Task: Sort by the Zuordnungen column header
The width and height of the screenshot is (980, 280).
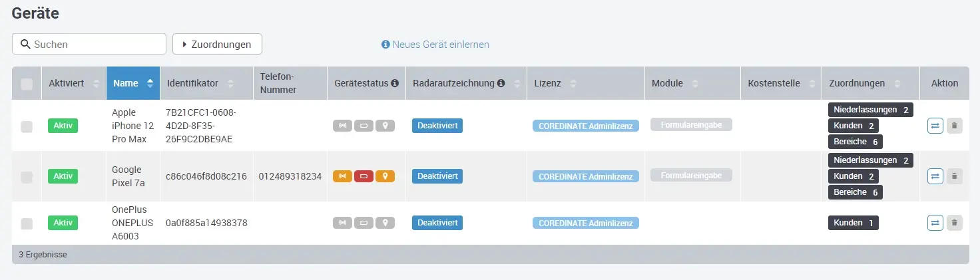Action: pyautogui.click(x=871, y=83)
